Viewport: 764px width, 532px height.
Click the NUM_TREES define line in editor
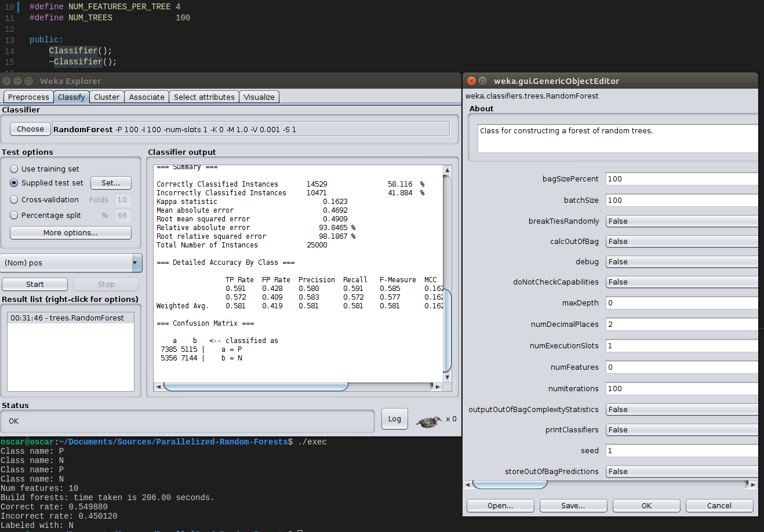tap(110, 18)
